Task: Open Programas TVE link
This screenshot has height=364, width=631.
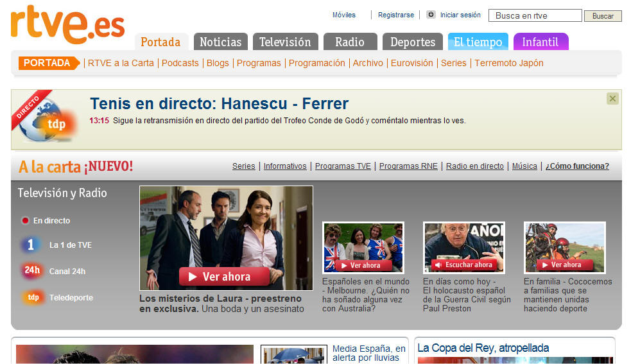Action: click(343, 166)
